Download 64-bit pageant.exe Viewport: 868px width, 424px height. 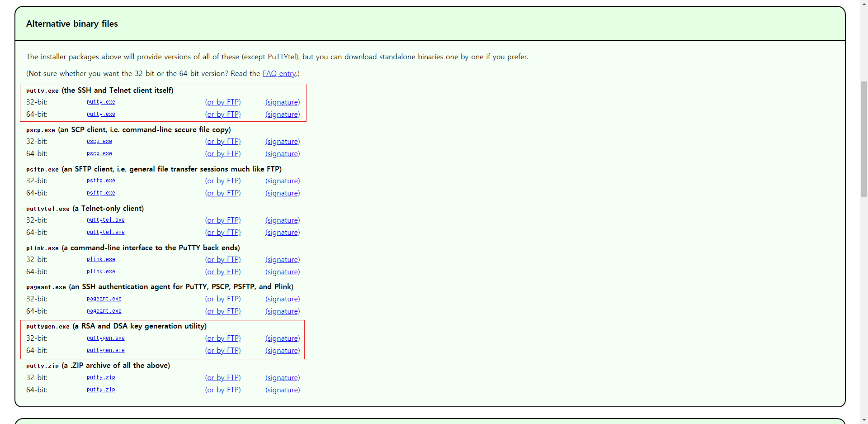tap(104, 311)
